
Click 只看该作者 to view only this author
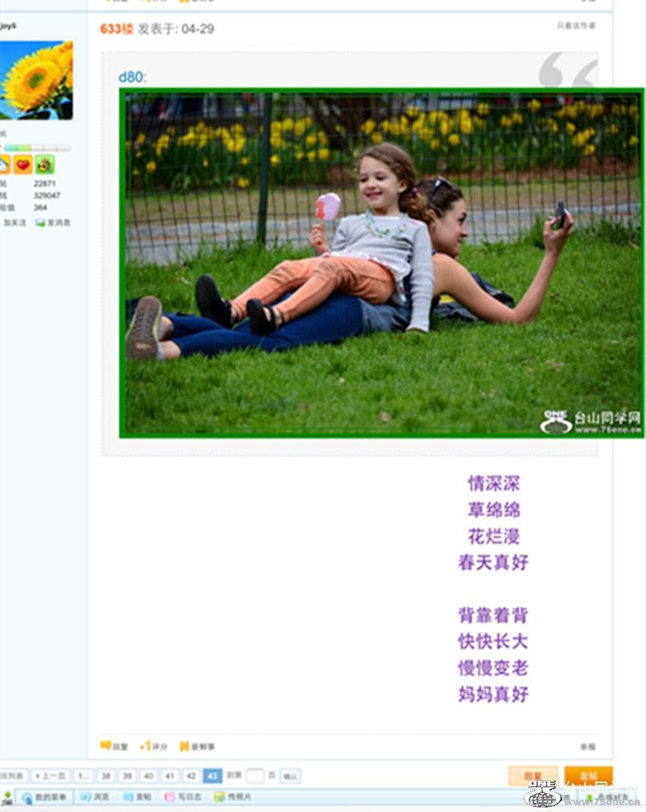[575, 26]
